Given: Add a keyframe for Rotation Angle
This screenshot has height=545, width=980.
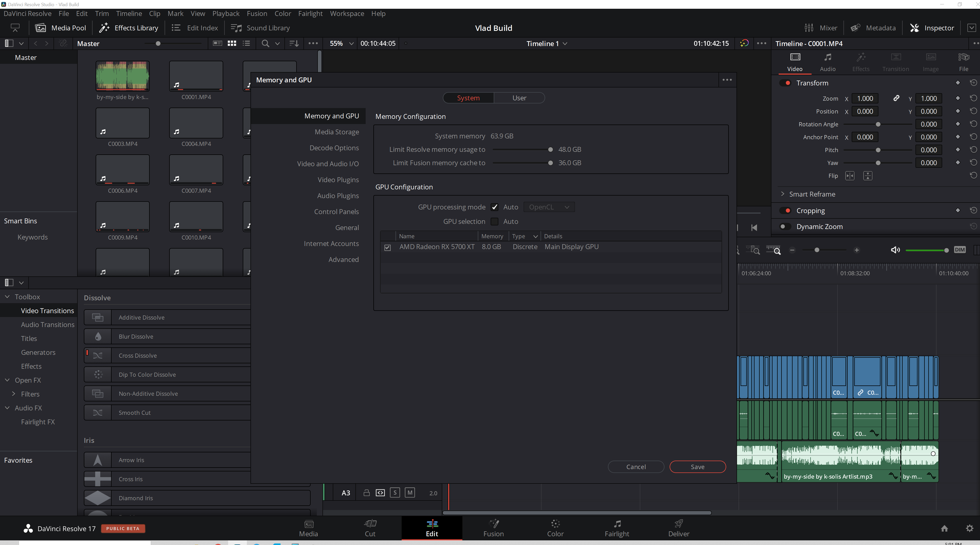Looking at the screenshot, I should tap(958, 124).
